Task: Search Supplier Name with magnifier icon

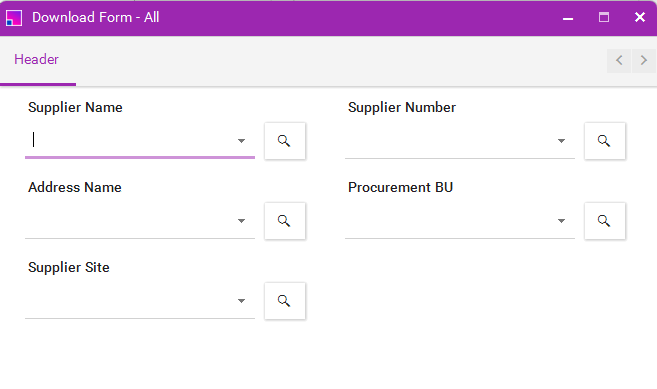Action: coord(285,141)
